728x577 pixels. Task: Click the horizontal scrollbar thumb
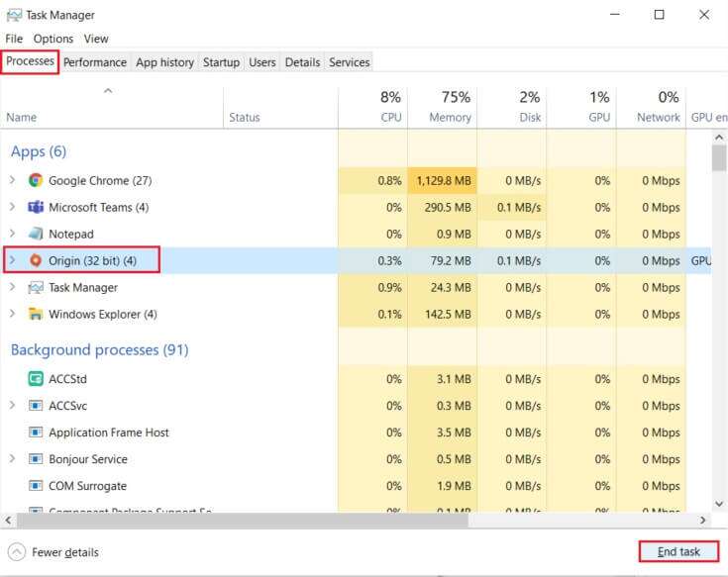[243, 520]
